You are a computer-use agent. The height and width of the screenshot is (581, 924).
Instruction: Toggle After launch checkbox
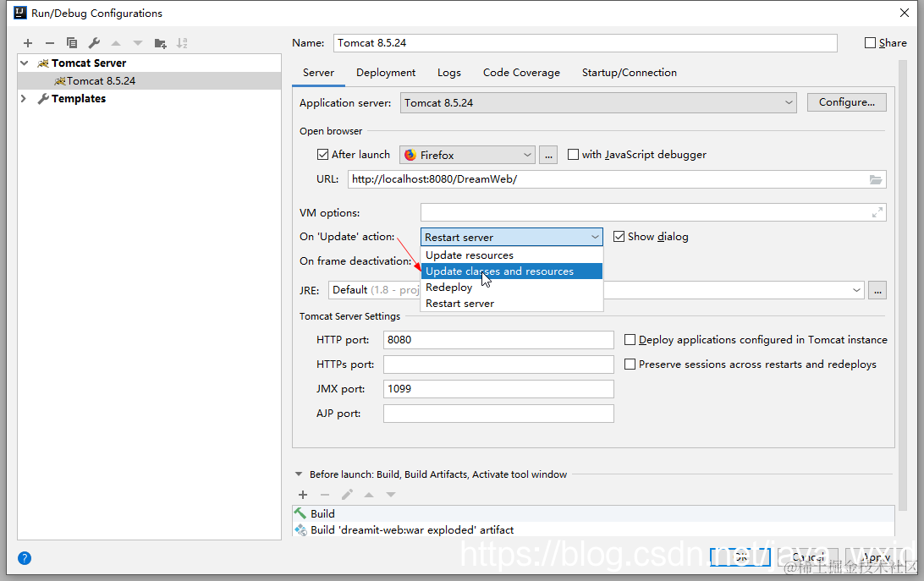(322, 155)
